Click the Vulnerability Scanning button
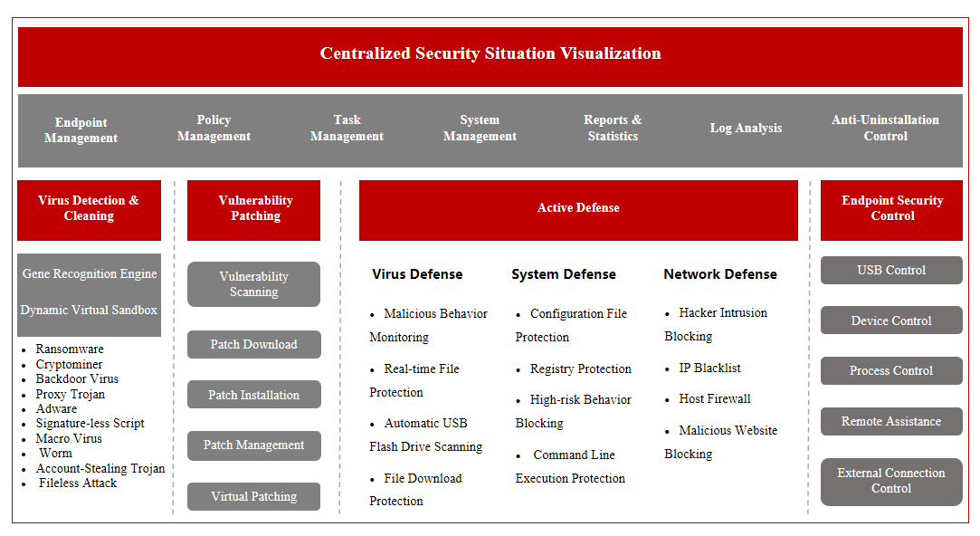 click(253, 284)
